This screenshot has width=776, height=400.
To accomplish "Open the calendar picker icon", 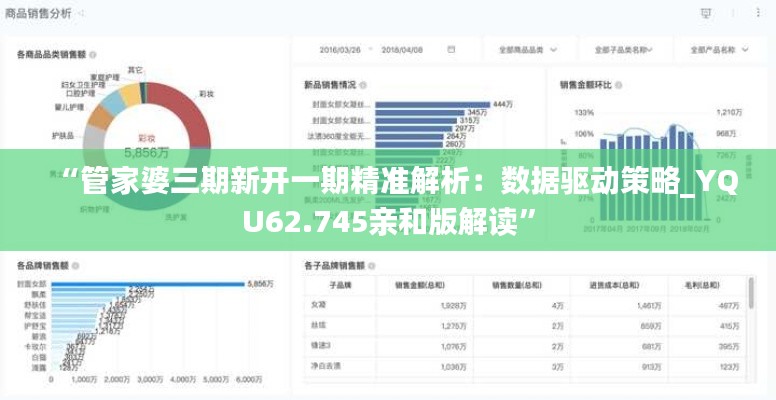I will point(451,50).
